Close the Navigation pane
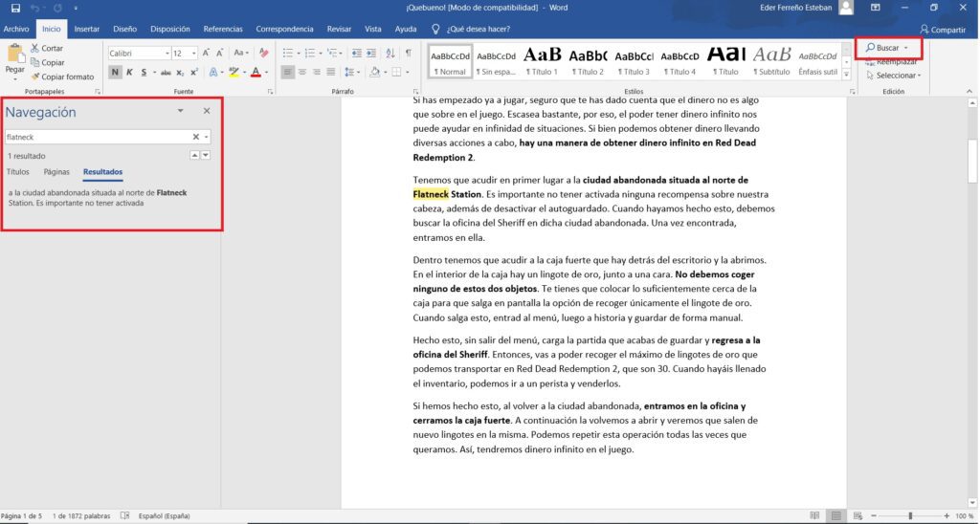Image resolution: width=980 pixels, height=524 pixels. 207,111
